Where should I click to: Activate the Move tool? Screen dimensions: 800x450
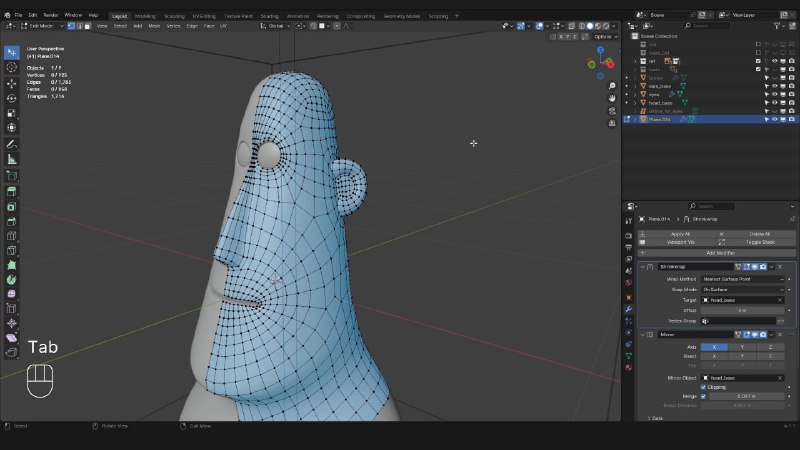tap(12, 83)
